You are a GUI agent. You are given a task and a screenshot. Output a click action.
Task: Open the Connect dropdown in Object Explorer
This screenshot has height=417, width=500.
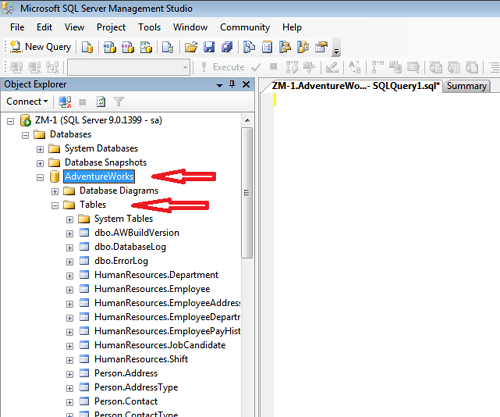[x=27, y=101]
